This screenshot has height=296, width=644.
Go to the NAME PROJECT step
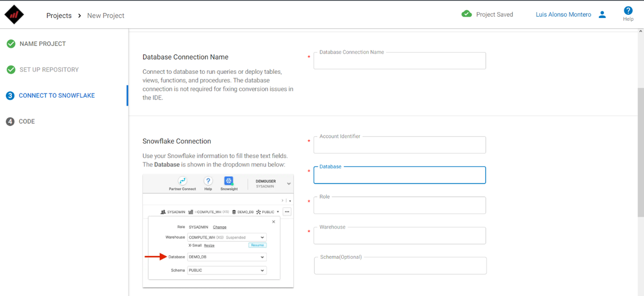pos(43,44)
